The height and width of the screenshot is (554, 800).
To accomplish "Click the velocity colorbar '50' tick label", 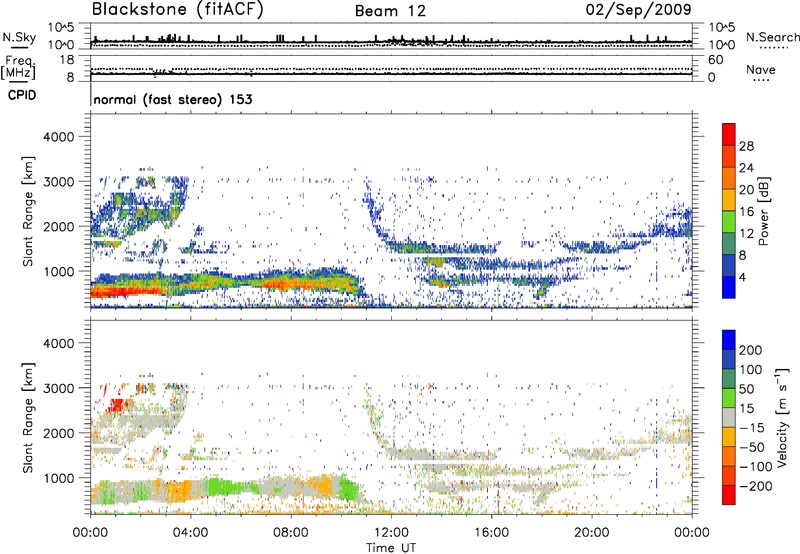I will click(x=746, y=389).
